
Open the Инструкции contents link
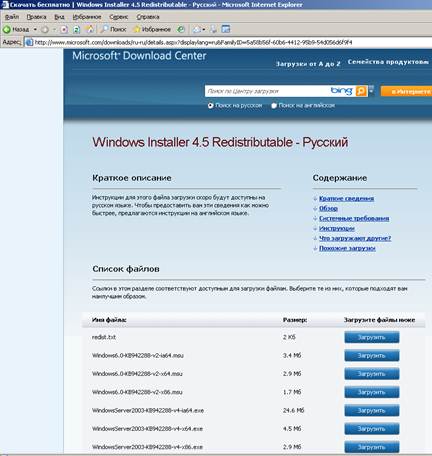click(x=337, y=228)
